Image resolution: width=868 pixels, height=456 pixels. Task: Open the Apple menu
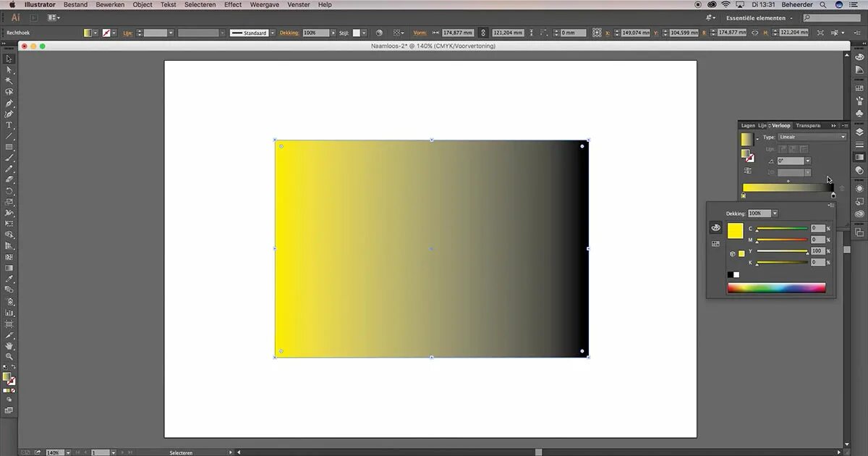tap(12, 4)
